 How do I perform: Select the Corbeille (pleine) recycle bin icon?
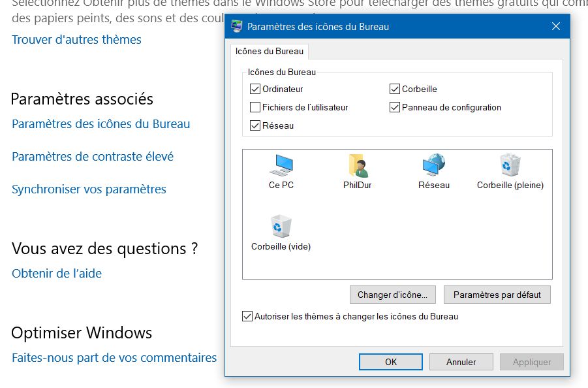pos(510,167)
